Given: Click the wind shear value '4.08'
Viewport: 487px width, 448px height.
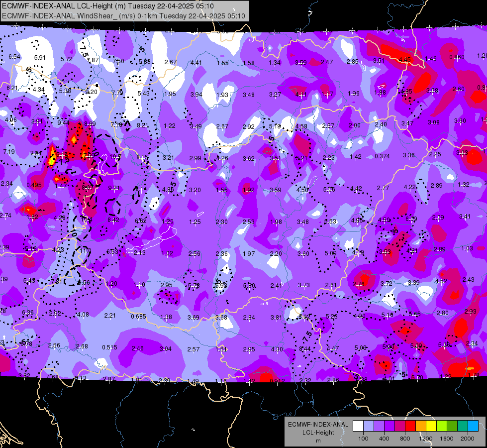Looking at the screenshot, I should pyautogui.click(x=83, y=315).
